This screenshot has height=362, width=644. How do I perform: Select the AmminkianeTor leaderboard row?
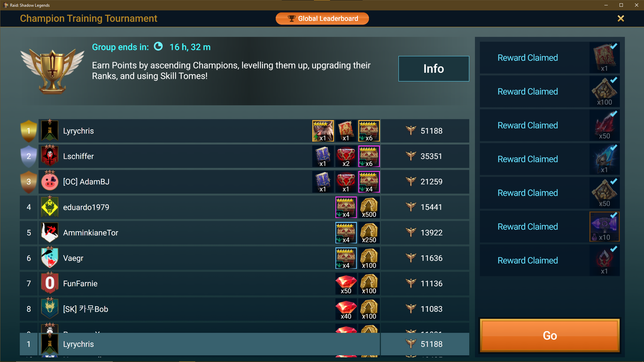tap(244, 233)
